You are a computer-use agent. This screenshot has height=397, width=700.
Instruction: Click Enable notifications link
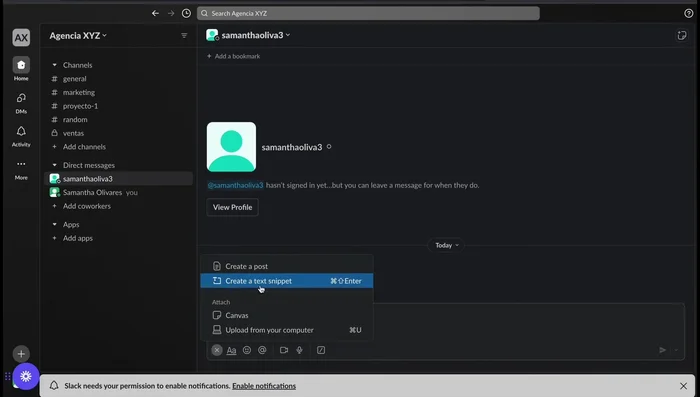tap(264, 386)
